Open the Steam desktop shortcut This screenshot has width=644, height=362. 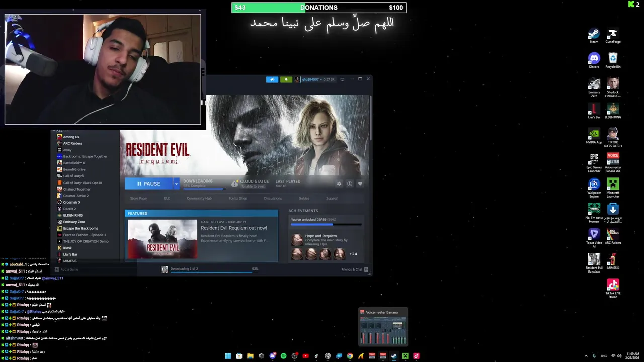pyautogui.click(x=594, y=36)
